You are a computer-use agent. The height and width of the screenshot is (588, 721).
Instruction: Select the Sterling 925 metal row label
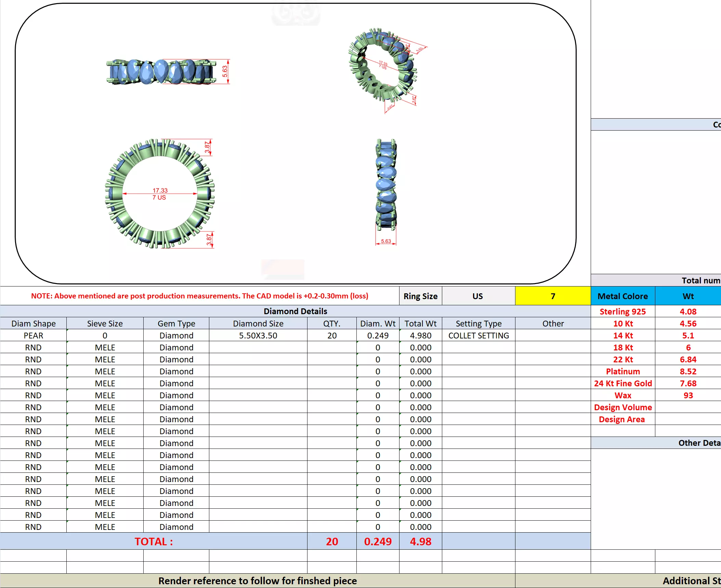coord(622,311)
